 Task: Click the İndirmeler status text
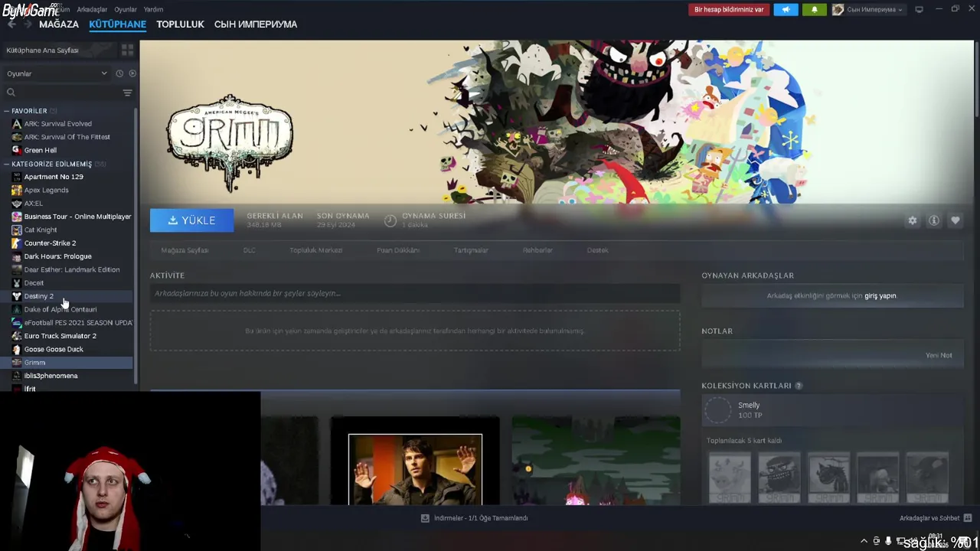point(481,518)
